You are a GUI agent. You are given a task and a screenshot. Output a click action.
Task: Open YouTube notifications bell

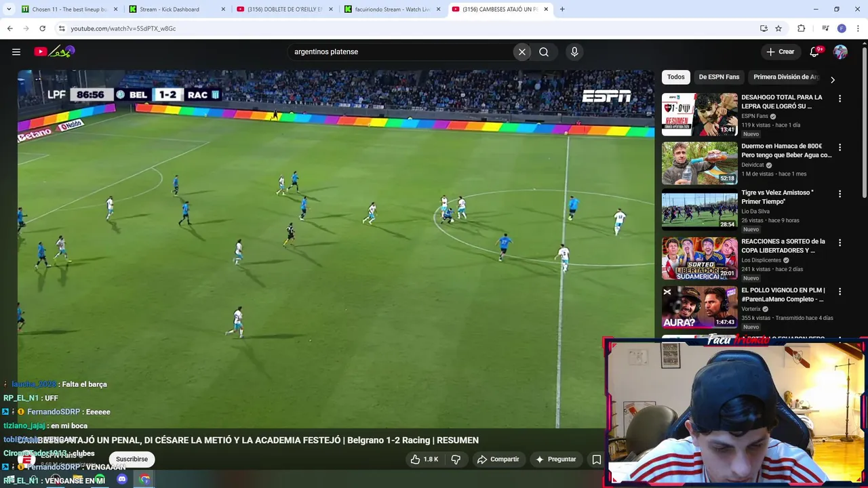click(x=814, y=52)
